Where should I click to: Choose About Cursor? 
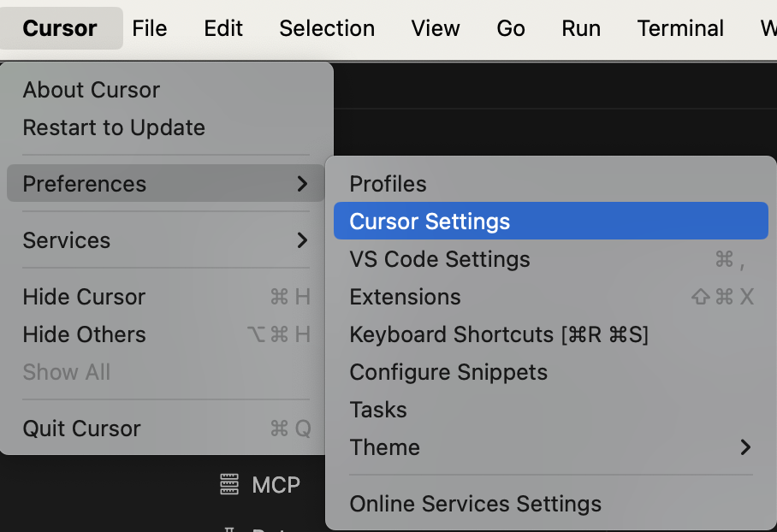click(166, 90)
